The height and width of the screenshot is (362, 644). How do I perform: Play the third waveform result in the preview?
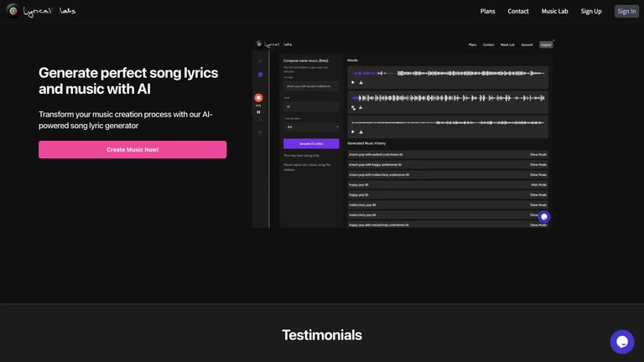pyautogui.click(x=353, y=132)
